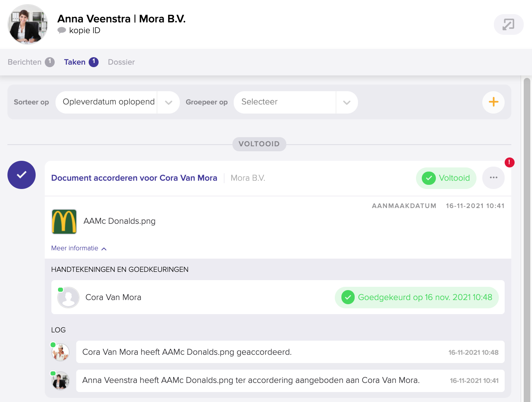Open the expand window icon
532x402 pixels.
click(508, 24)
